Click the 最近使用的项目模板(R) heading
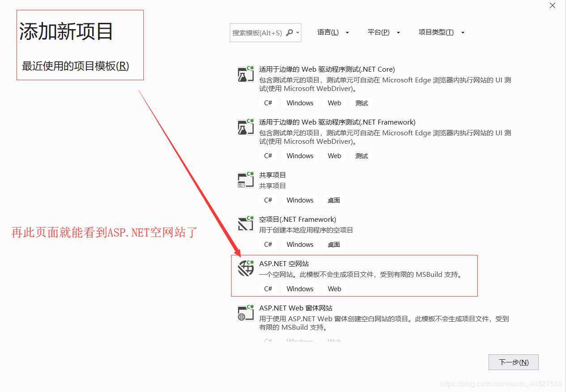Viewport: 566px width, 392px height. coord(75,66)
